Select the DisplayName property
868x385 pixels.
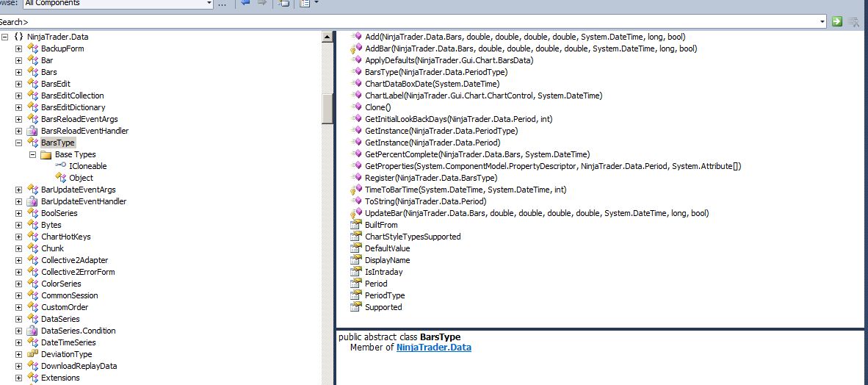coord(388,260)
